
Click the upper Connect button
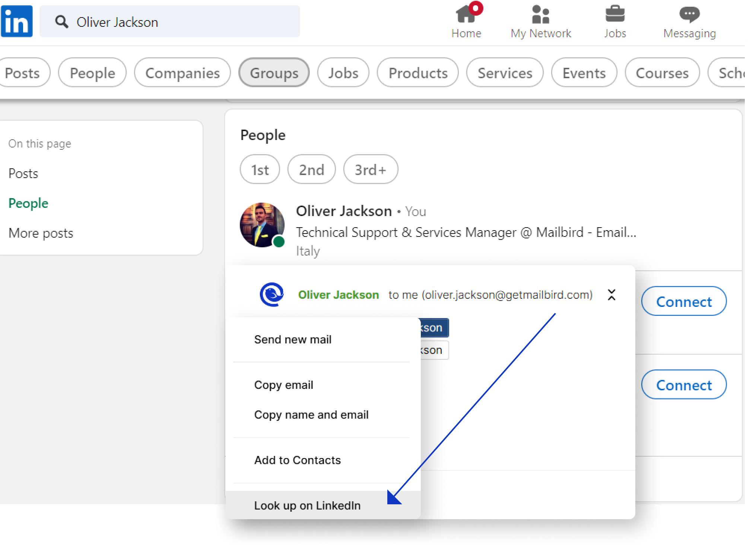pos(684,301)
